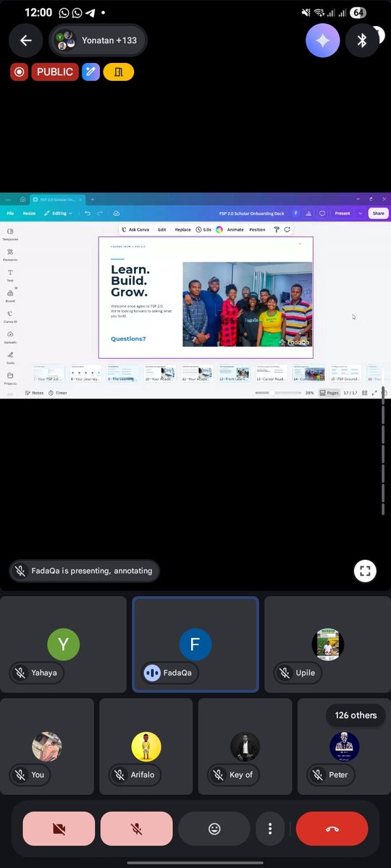Click Position in the Canva context toolbar
Screen dimensions: 391x868
pyautogui.click(x=257, y=229)
